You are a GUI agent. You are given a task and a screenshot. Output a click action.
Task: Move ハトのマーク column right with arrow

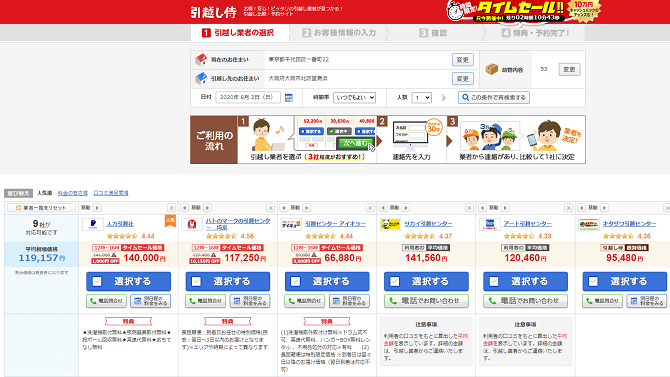point(207,208)
